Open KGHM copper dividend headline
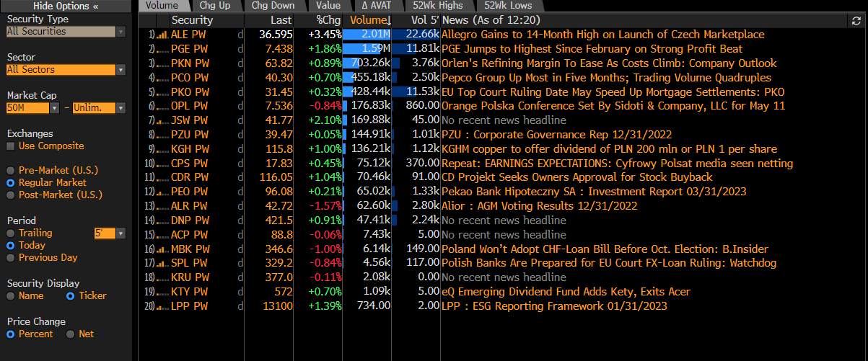 pyautogui.click(x=609, y=148)
